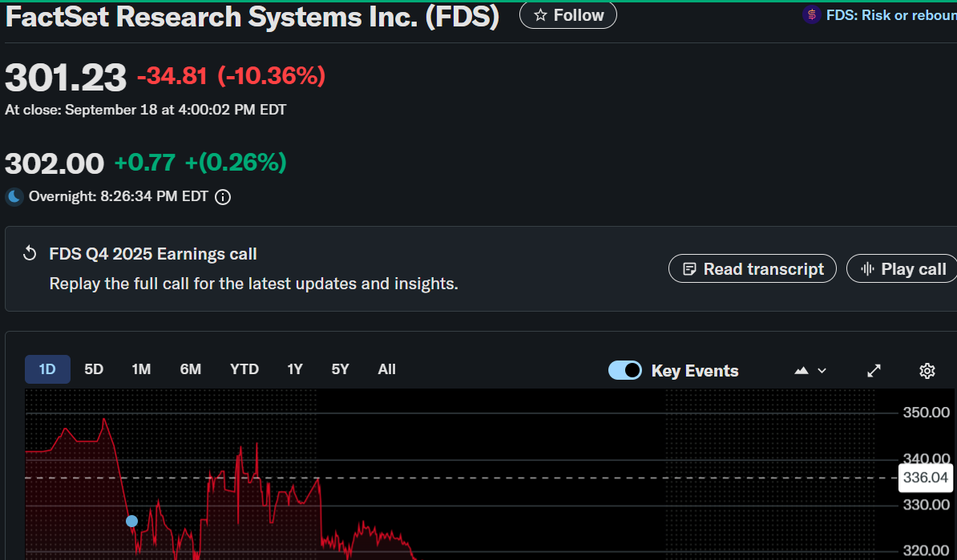
Task: Open the chart type dropdown
Action: 810,370
